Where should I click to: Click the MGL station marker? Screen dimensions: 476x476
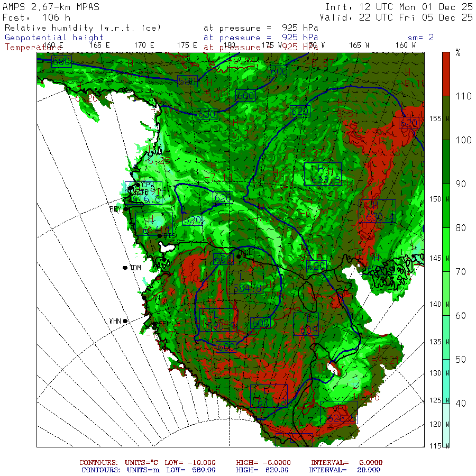click(239, 256)
